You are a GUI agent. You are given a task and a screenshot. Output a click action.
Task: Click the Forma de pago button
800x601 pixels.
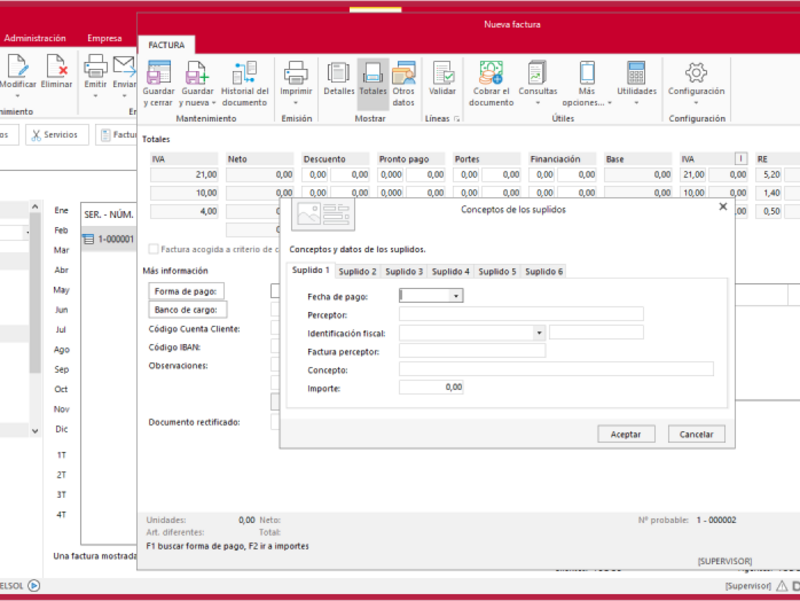(185, 291)
